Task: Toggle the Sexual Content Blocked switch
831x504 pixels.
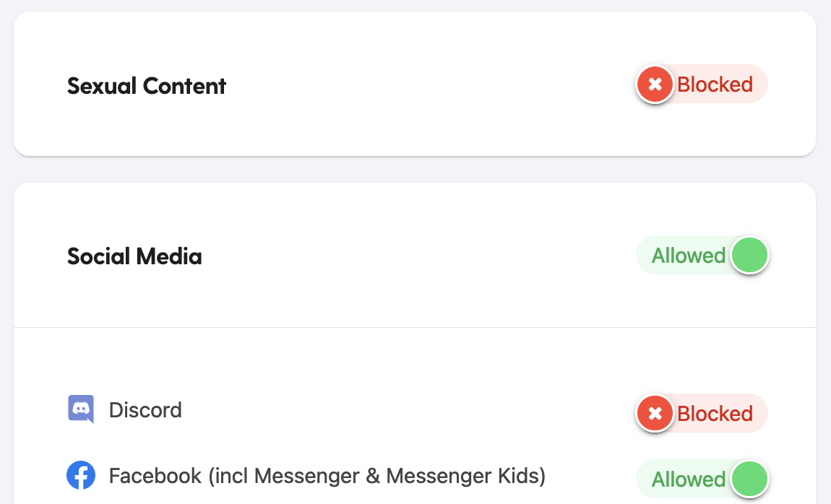Action: point(702,84)
